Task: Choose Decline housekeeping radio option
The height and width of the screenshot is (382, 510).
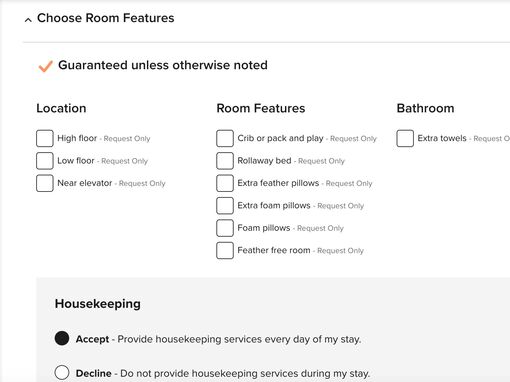Action: (x=62, y=372)
